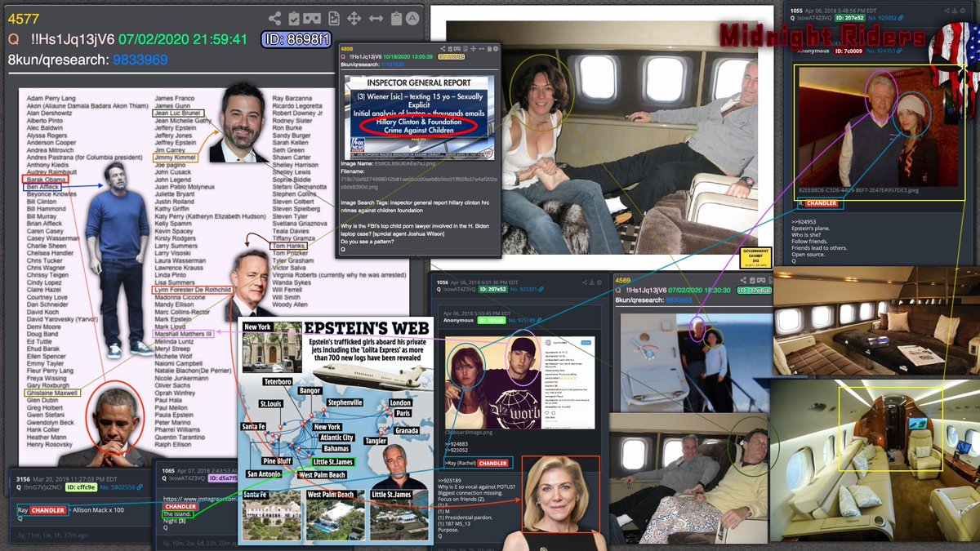The height and width of the screenshot is (551, 980).
Task: Click the red ID: 7c0009 badge
Action: tap(849, 53)
